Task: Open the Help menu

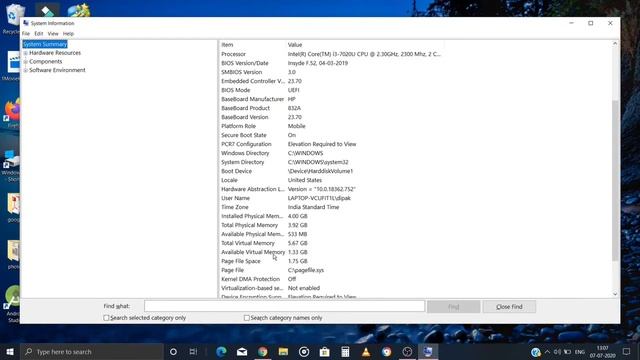Action: point(68,33)
